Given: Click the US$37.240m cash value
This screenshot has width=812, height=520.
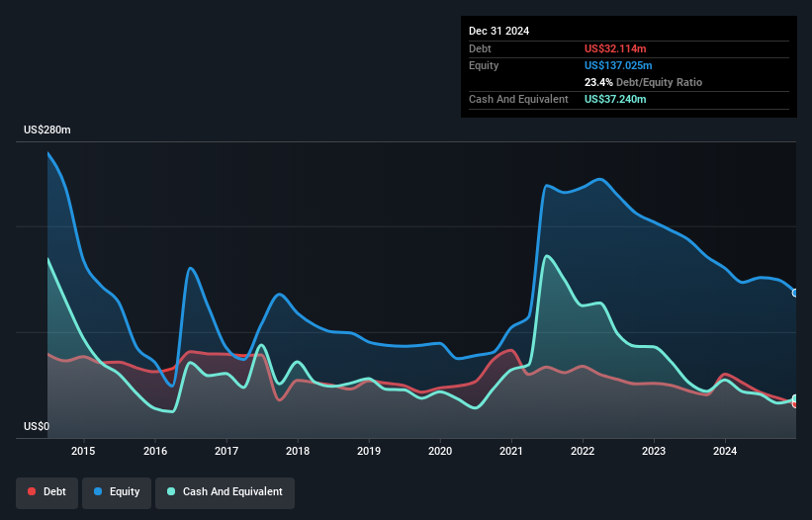Looking at the screenshot, I should tap(615, 99).
